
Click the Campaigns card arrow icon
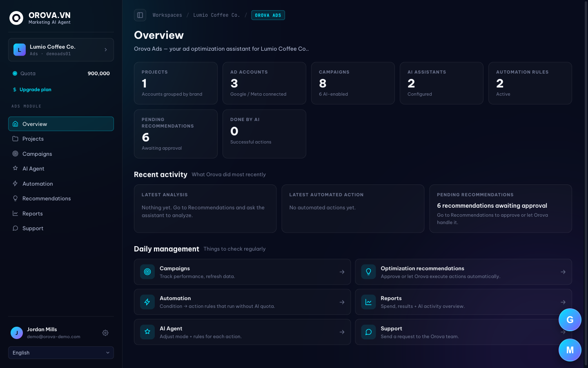click(342, 272)
